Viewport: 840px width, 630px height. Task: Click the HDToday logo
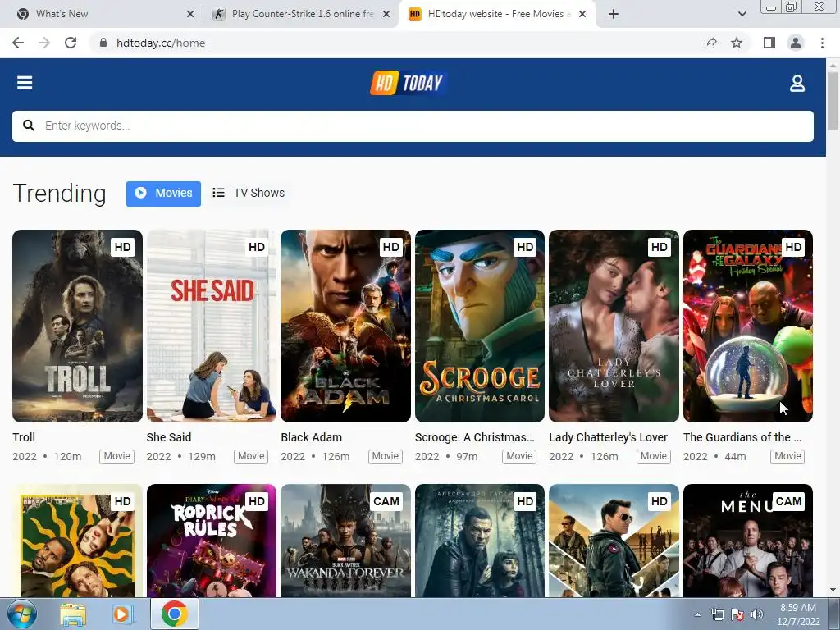407,83
